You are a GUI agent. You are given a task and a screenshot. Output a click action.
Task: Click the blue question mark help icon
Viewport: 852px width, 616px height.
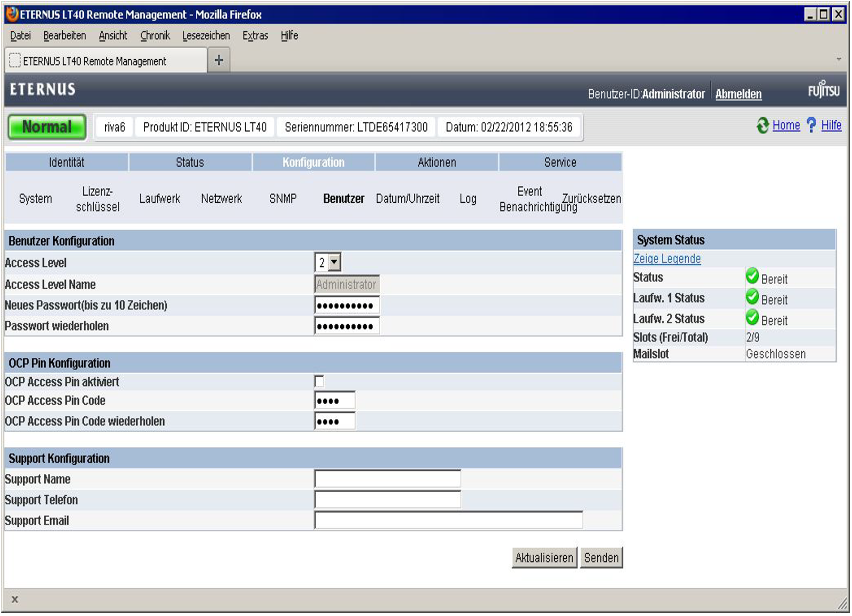(x=811, y=125)
